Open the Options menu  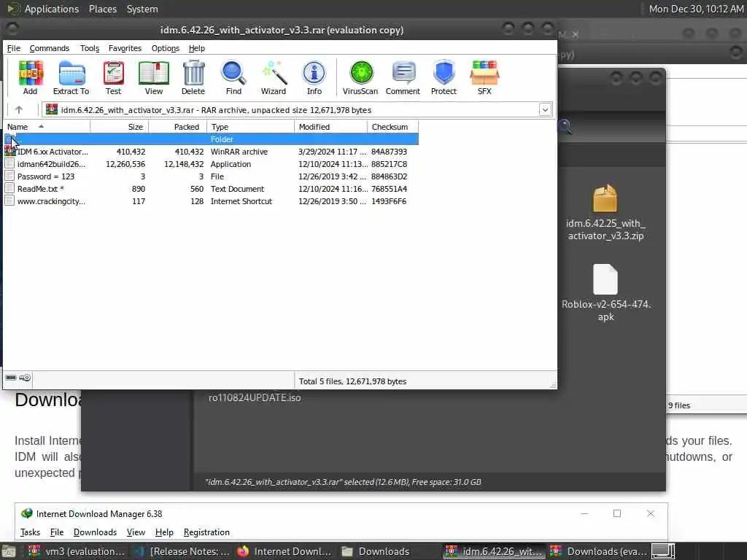(166, 48)
